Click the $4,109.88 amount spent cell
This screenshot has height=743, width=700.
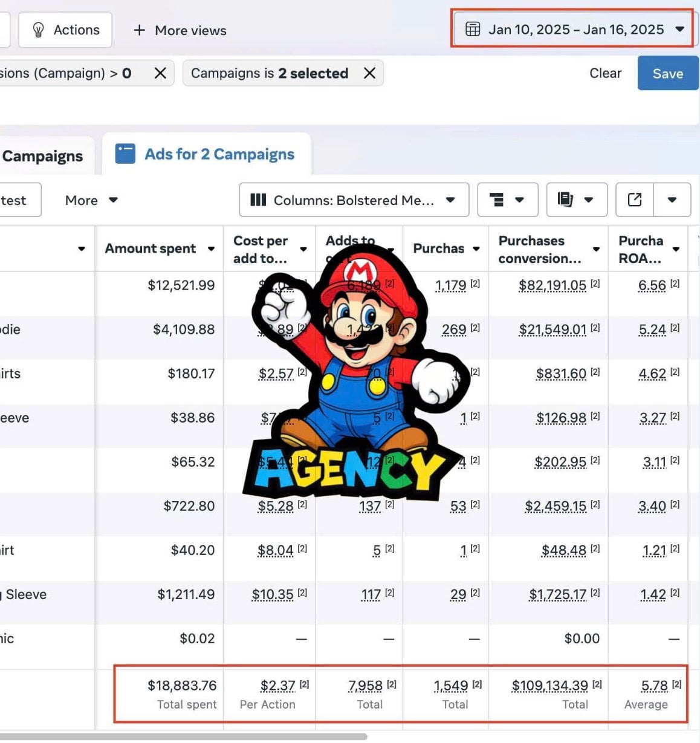[184, 329]
